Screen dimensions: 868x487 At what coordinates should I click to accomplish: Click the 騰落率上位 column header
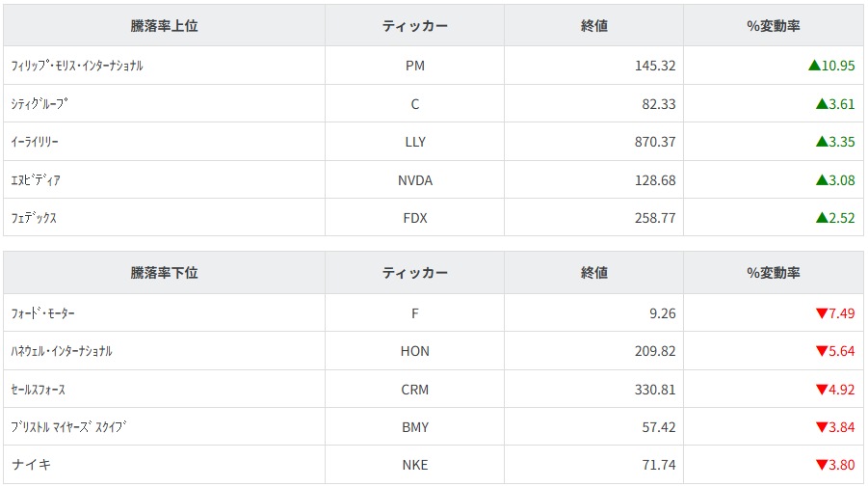(164, 26)
